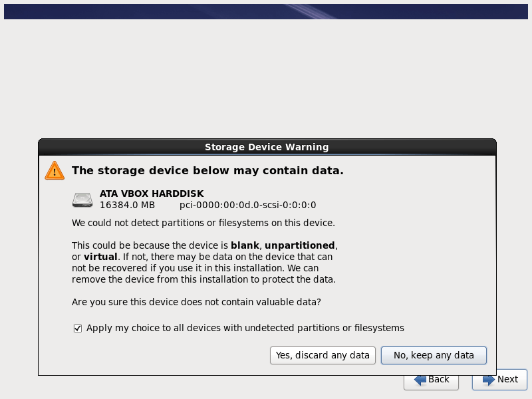
Task: Click the pci-0000:00:0d.0-scsi device path
Action: coord(247,205)
